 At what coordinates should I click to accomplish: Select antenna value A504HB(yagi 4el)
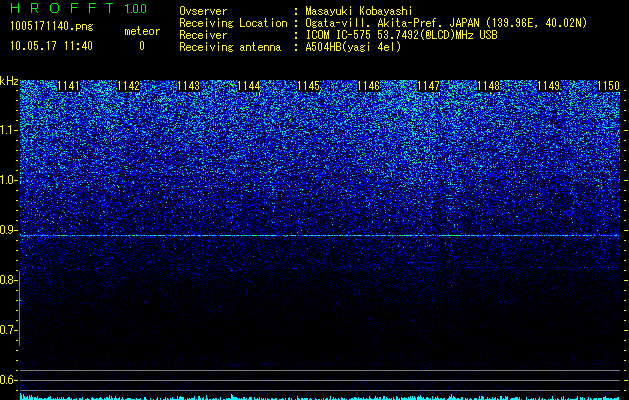tap(353, 47)
